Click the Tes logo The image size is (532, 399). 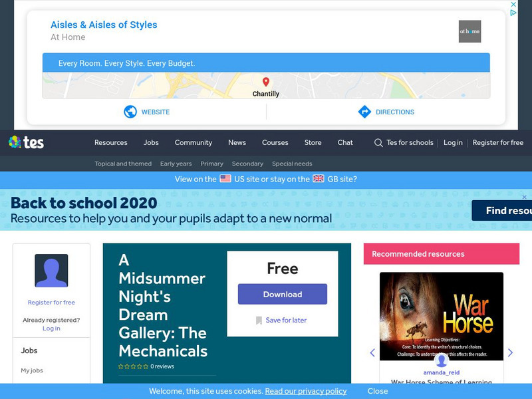(x=26, y=142)
